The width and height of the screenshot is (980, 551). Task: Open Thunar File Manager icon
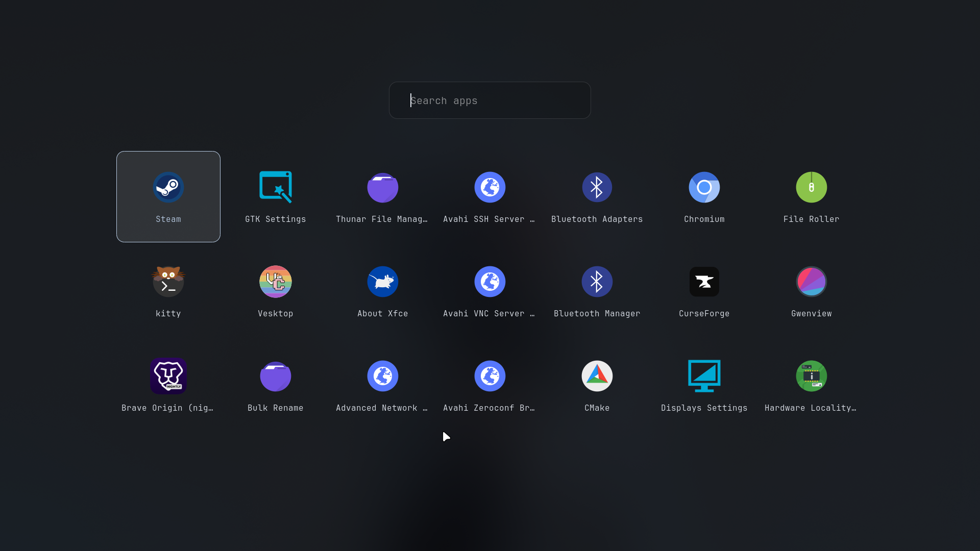(383, 187)
